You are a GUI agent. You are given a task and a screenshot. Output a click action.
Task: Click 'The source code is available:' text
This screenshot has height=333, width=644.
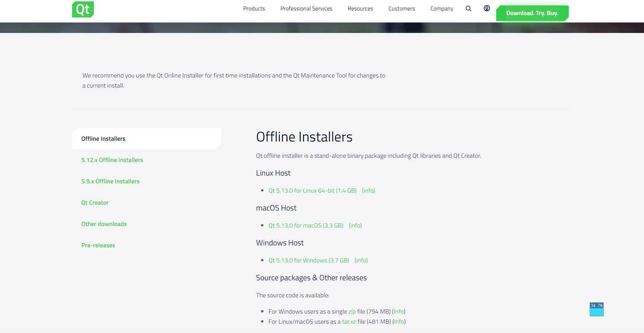293,295
